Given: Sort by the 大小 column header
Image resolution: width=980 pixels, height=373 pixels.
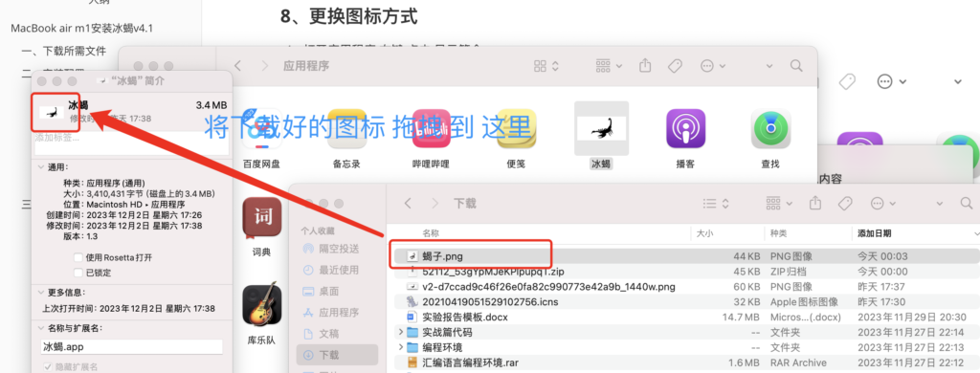Looking at the screenshot, I should [x=704, y=233].
